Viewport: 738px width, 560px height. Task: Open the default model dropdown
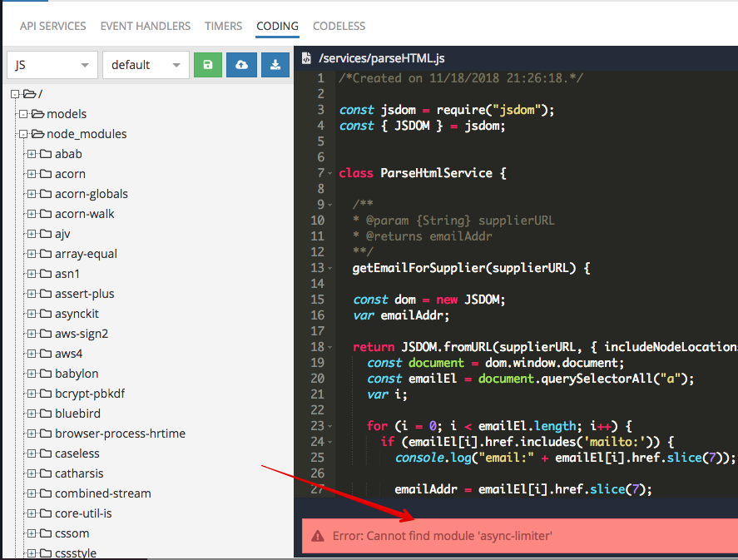point(146,65)
